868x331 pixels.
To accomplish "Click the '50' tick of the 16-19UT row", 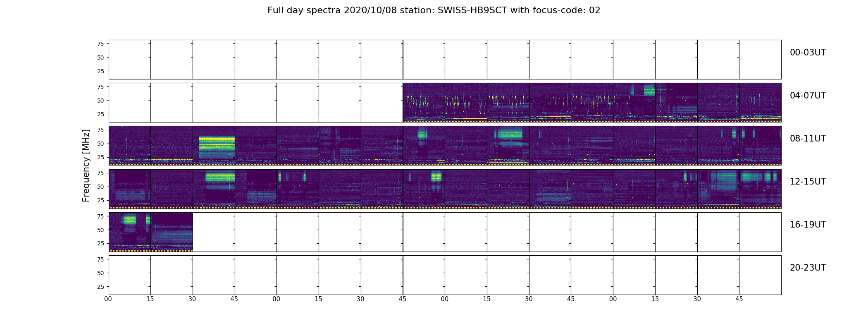I will click(100, 230).
